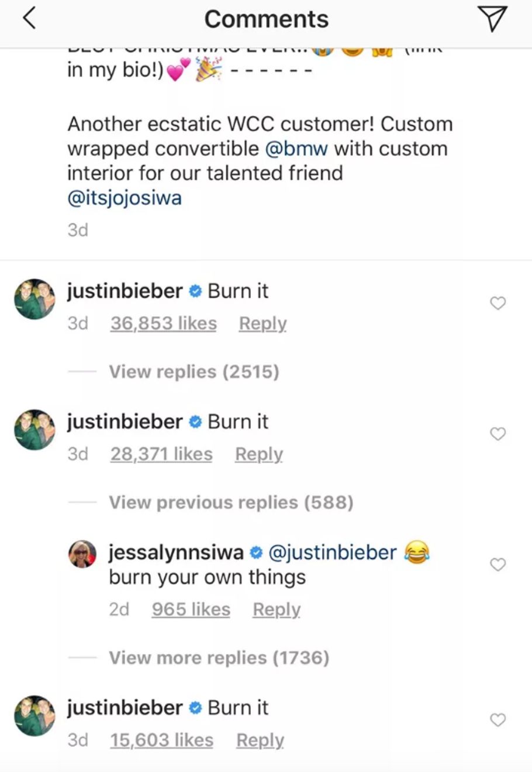532x772 pixels.
Task: Like jessalynnsiwa's burn your own things comment
Action: click(x=498, y=564)
